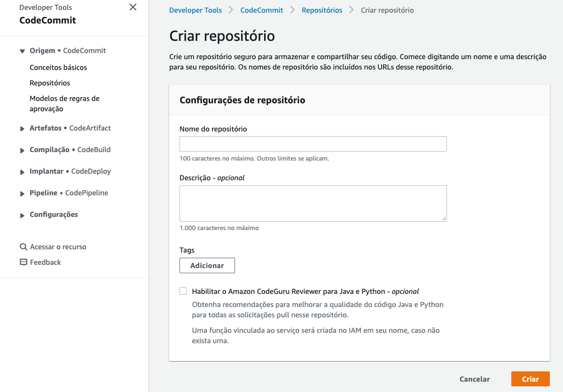Expand the Artefatos CodeArtifact section
The height and width of the screenshot is (392, 563).
point(22,128)
